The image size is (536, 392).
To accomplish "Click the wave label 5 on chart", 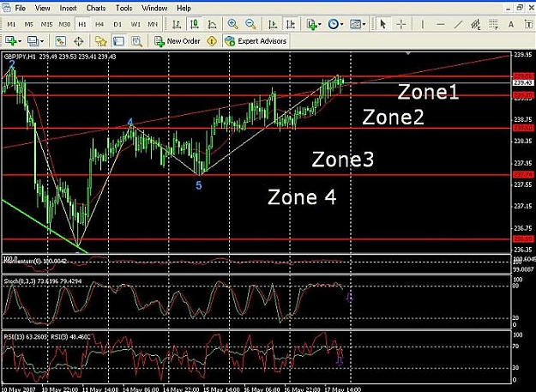I will click(x=199, y=185).
